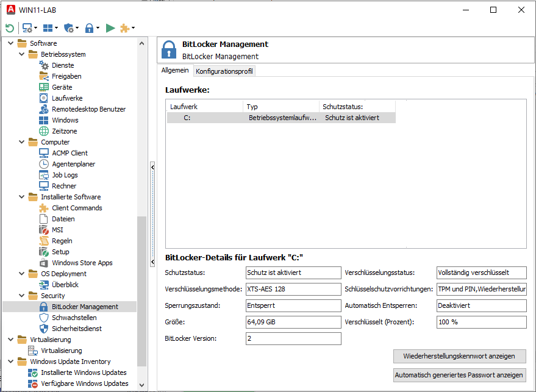
Task: Select the MSI icon in tree
Action: coord(44,230)
